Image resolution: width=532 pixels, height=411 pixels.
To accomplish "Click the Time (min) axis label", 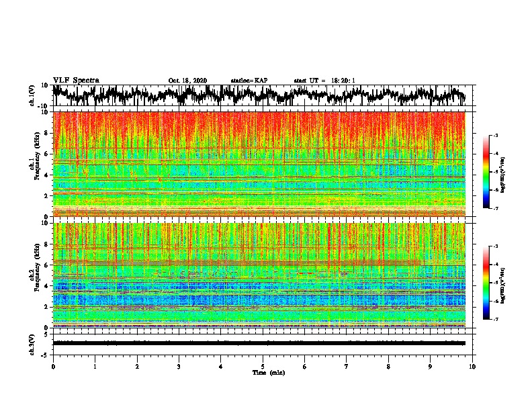I will 269,373.
